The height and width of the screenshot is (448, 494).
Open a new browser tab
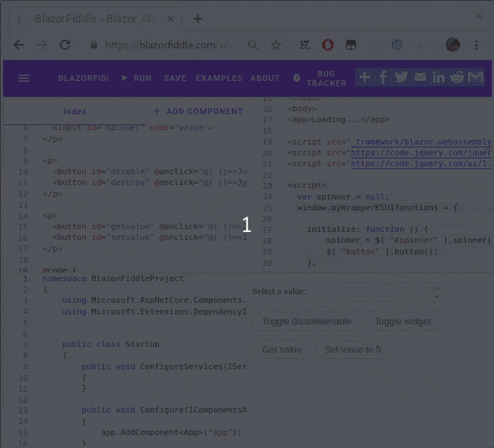[x=198, y=19]
